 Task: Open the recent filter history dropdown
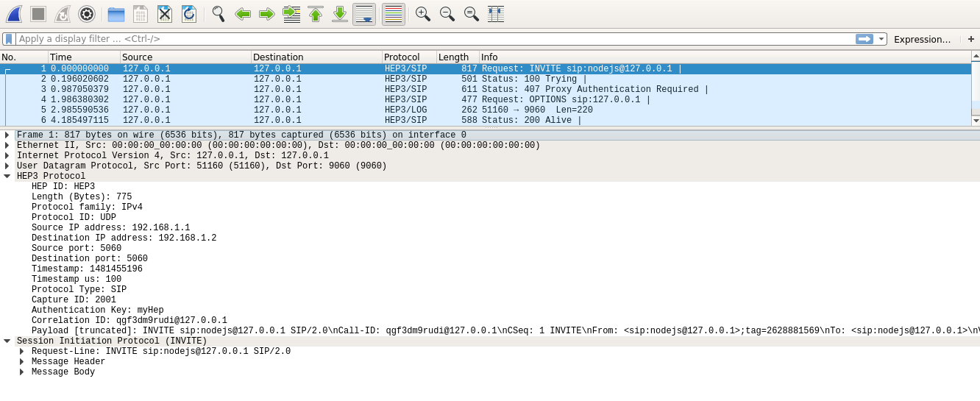[x=881, y=39]
